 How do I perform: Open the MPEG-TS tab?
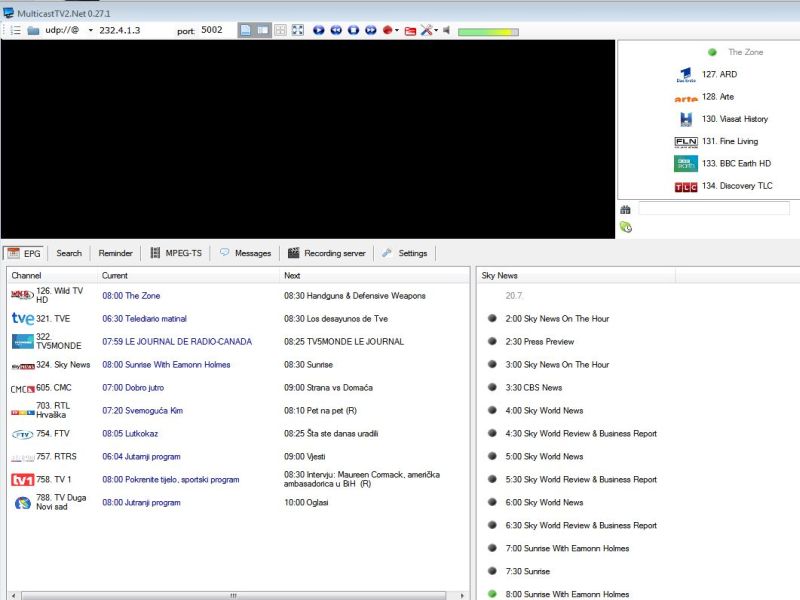[176, 253]
